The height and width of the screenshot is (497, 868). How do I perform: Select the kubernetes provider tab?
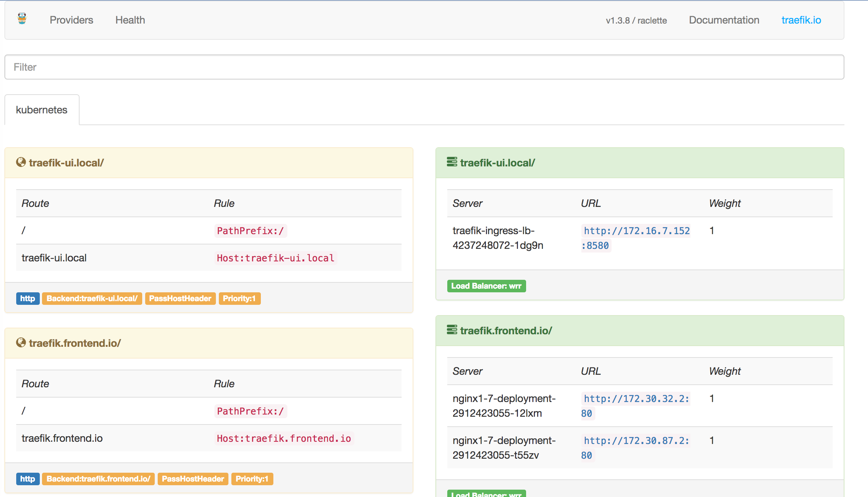[42, 110]
